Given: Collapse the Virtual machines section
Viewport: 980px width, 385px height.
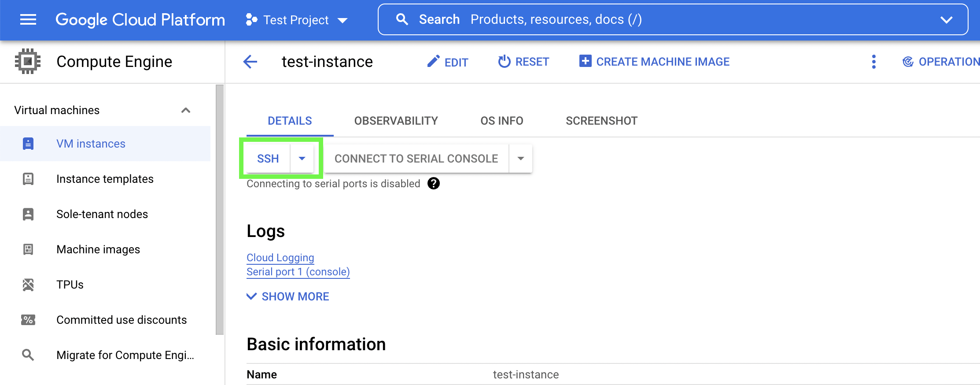Looking at the screenshot, I should click(x=186, y=110).
